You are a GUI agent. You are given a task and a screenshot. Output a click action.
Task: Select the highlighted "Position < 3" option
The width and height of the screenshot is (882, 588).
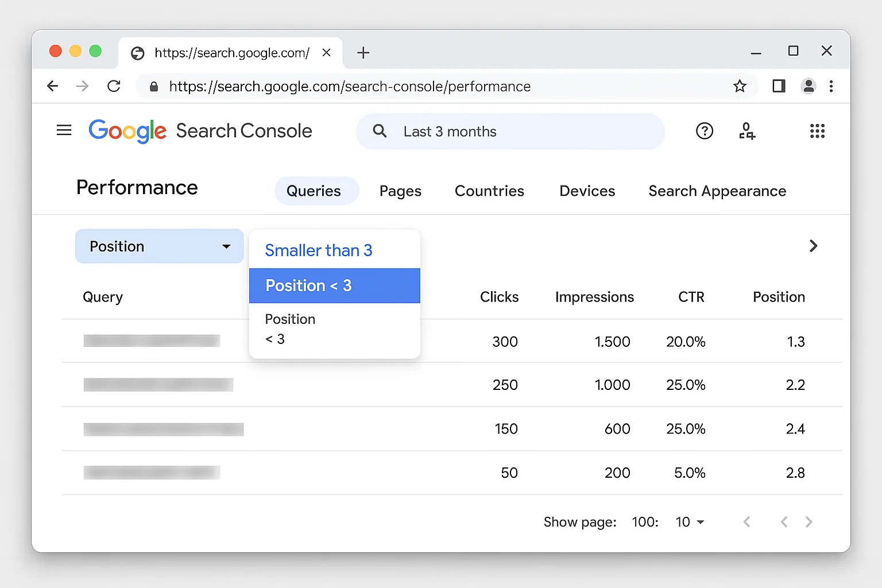click(334, 285)
